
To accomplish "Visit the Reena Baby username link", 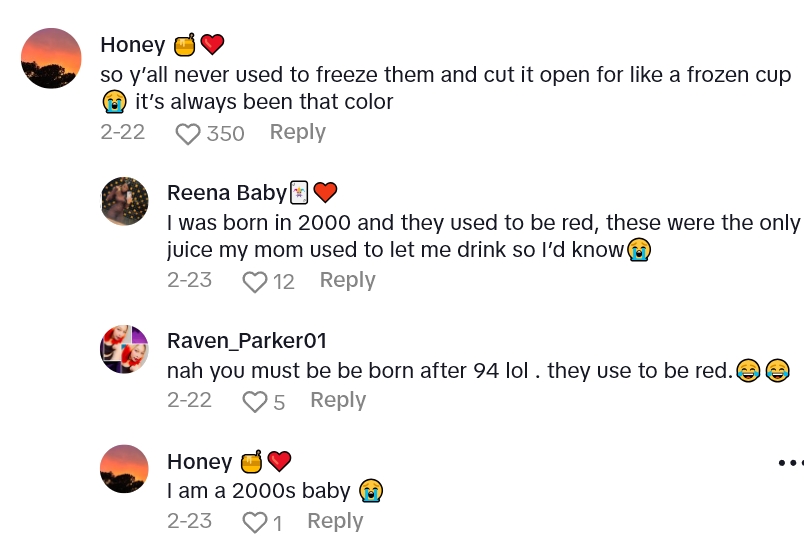I will (x=226, y=192).
